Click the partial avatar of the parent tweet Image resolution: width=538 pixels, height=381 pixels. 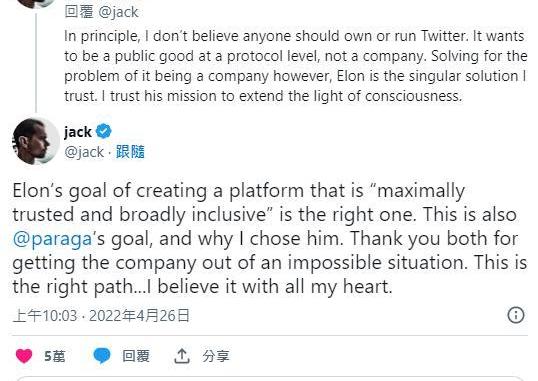[x=36, y=3]
